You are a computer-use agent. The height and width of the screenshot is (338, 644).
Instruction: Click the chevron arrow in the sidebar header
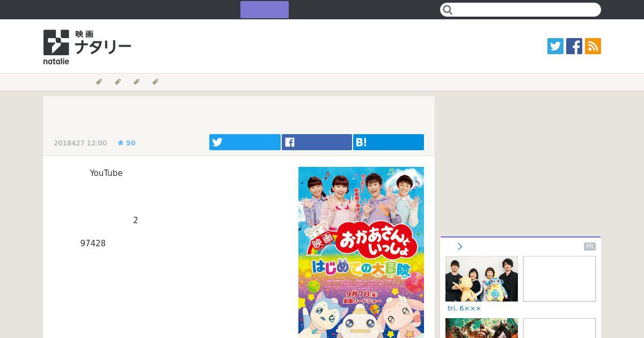pyautogui.click(x=460, y=247)
